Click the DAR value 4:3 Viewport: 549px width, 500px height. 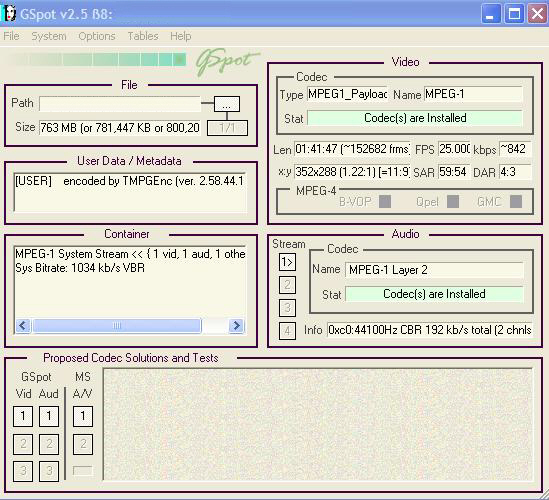[x=515, y=172]
